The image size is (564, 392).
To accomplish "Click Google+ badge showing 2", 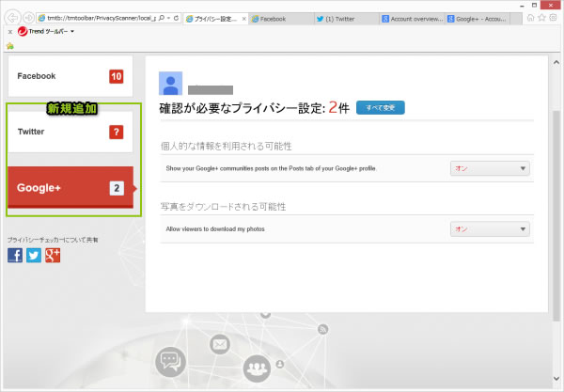I will coord(117,188).
